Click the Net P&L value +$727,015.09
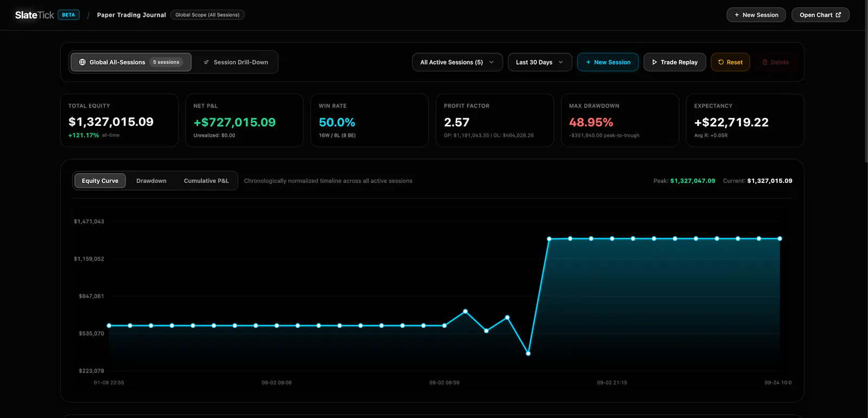868x418 pixels. 234,122
